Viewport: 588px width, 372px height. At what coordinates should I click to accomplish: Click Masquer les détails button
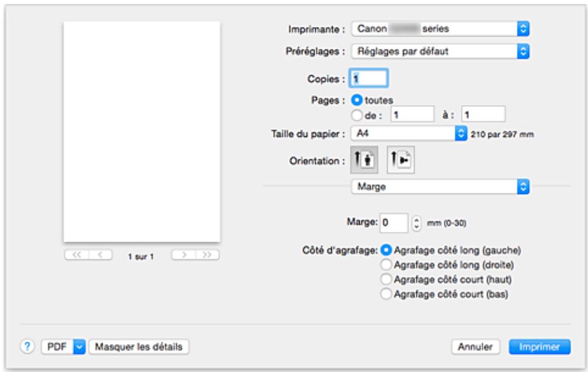(138, 346)
